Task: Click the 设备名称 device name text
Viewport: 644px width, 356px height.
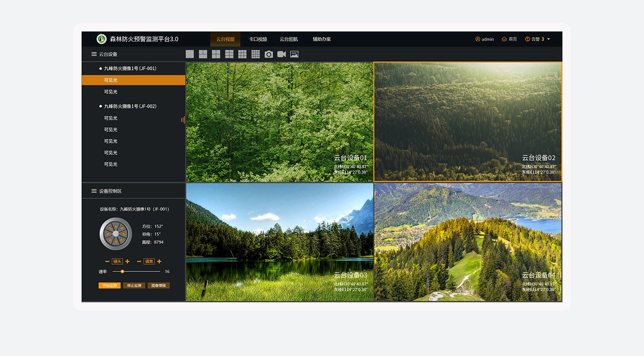Action: (x=134, y=209)
